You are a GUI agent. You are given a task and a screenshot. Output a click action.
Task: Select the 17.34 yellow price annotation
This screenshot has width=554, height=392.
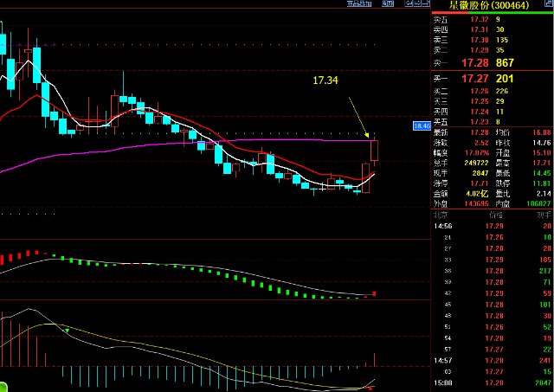pos(325,80)
